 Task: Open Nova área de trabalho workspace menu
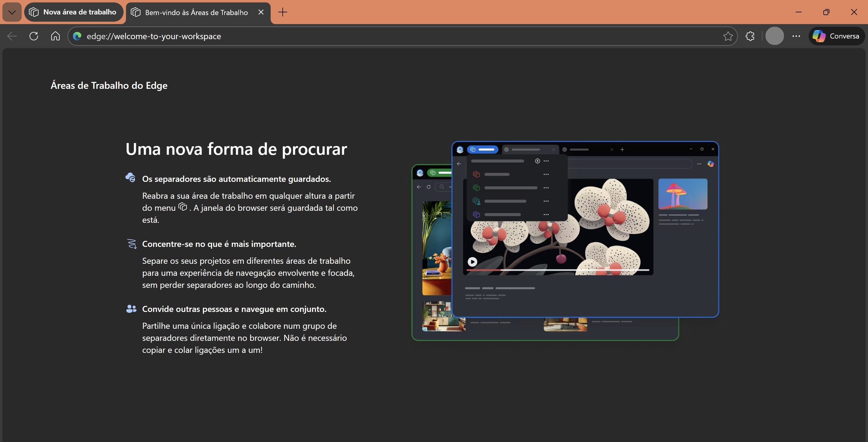(x=74, y=12)
